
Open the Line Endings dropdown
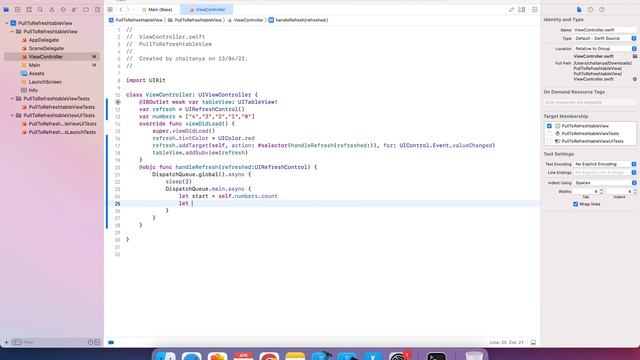pos(605,173)
